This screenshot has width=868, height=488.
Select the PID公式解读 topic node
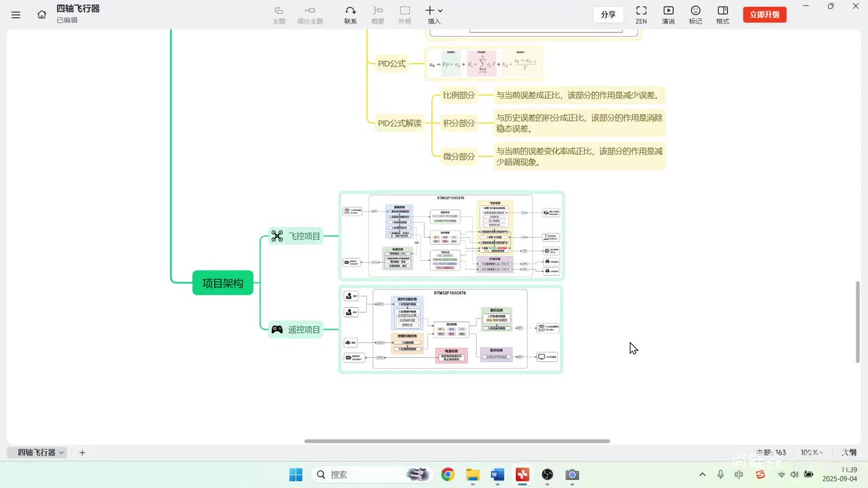pyautogui.click(x=399, y=123)
